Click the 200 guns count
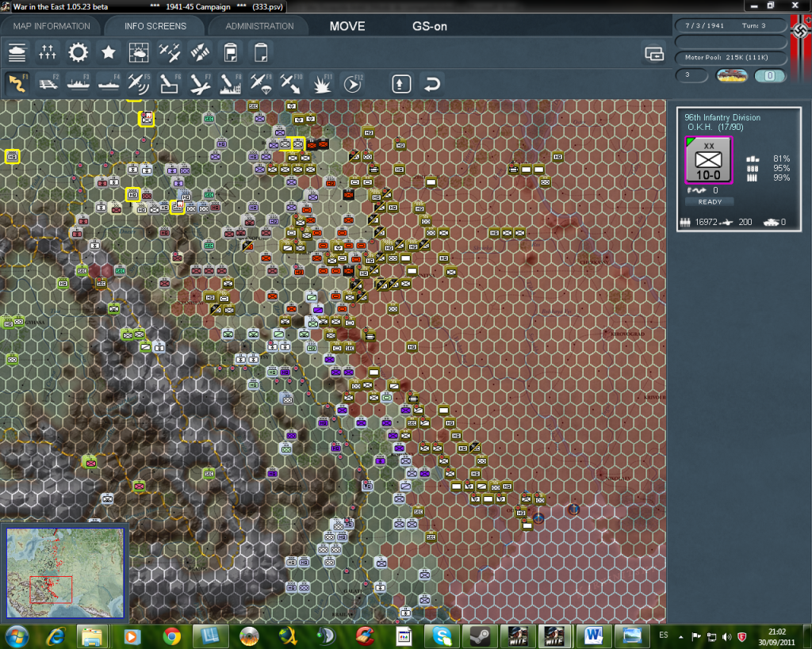812x649 pixels. (x=745, y=222)
